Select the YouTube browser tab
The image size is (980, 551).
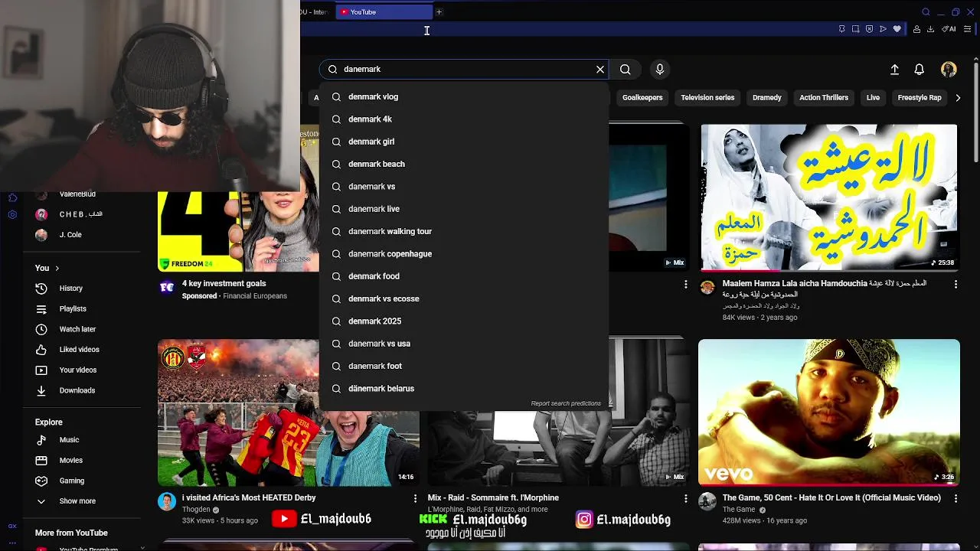click(x=384, y=12)
